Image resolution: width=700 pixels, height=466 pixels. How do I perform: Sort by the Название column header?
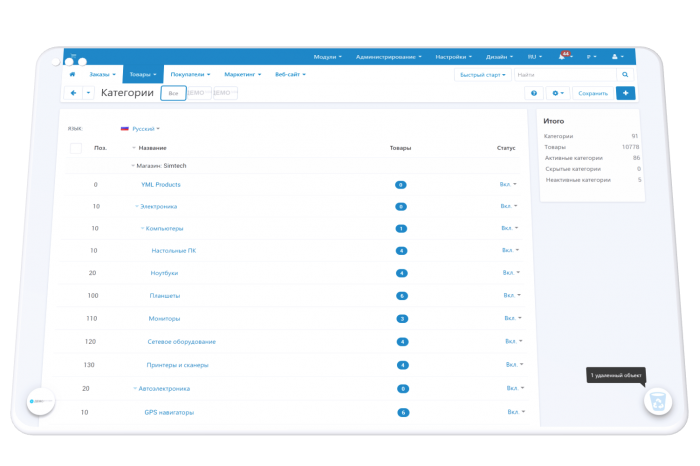pyautogui.click(x=152, y=148)
